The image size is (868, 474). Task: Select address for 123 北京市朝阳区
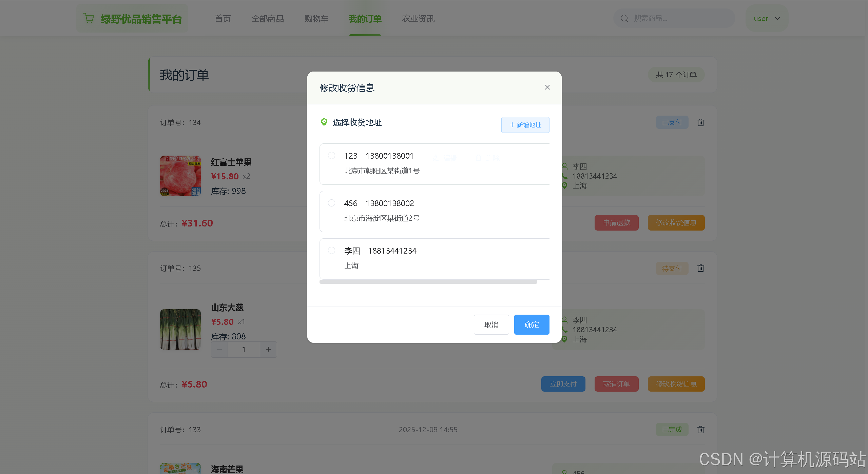331,156
